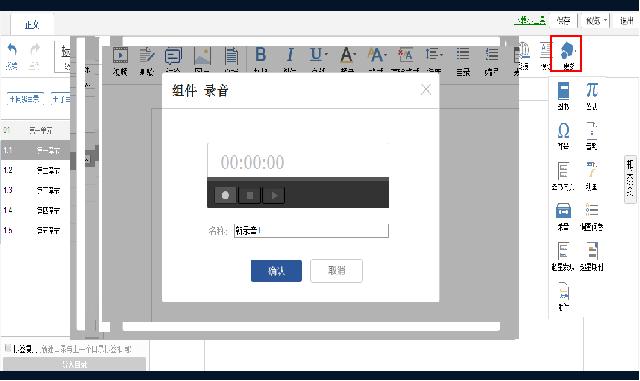
Task: Click the numbered list icon
Action: tap(491, 54)
